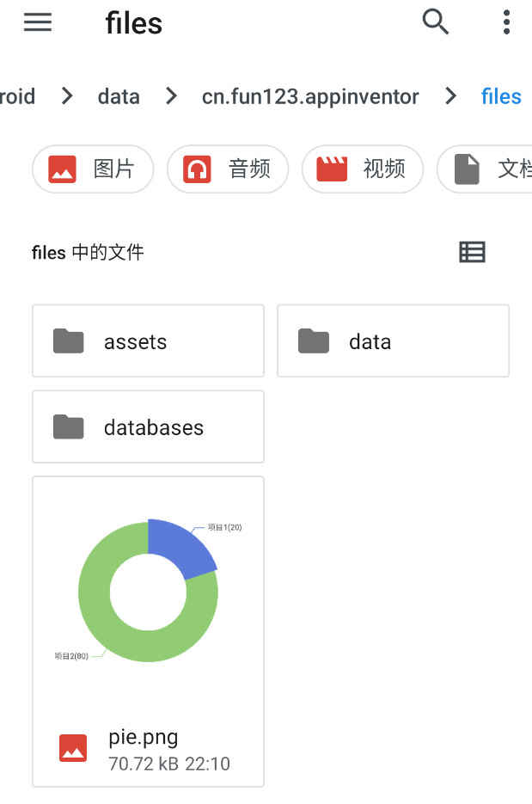Tap the red image icon beside pie.png
Screen dimensions: 532x804
tap(73, 748)
